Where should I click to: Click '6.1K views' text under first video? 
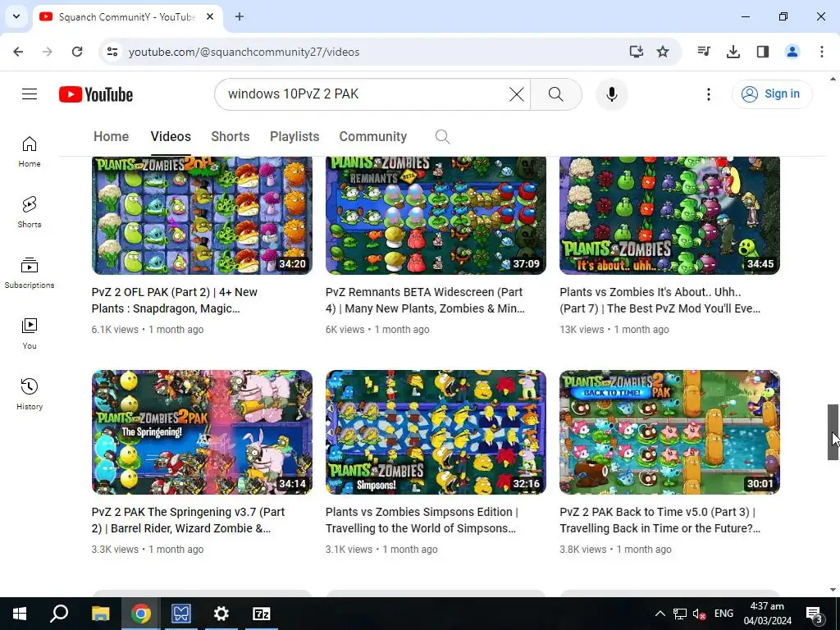click(115, 330)
